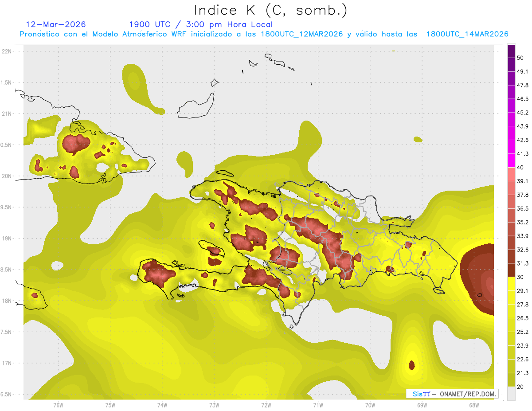Click the '30' color scale value

(521, 278)
